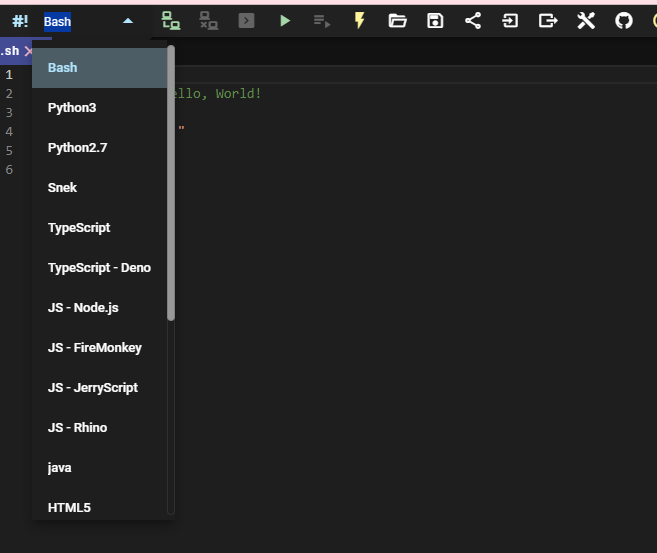Viewport: 657px width, 553px height.
Task: Click line number 6 in gutter
Action: (9, 169)
